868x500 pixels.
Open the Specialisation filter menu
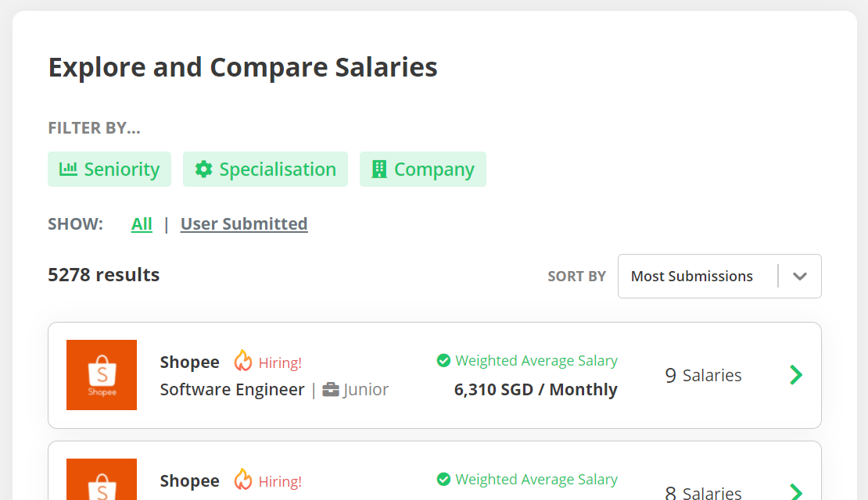265,169
